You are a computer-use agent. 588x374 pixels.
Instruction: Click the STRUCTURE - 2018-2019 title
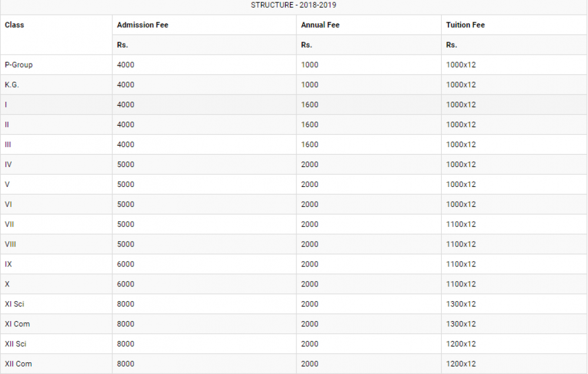(293, 5)
